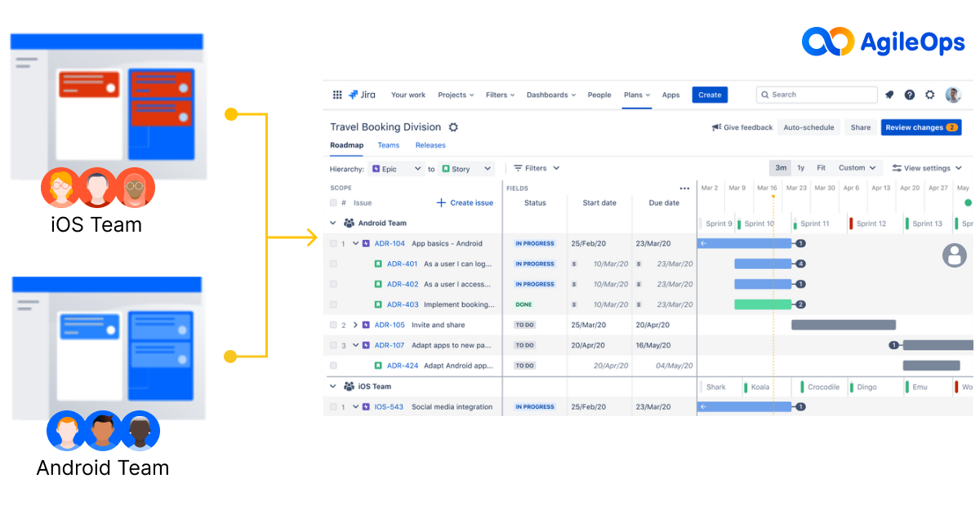Click the story icon for ADR-401
The height and width of the screenshot is (514, 980).
378,264
